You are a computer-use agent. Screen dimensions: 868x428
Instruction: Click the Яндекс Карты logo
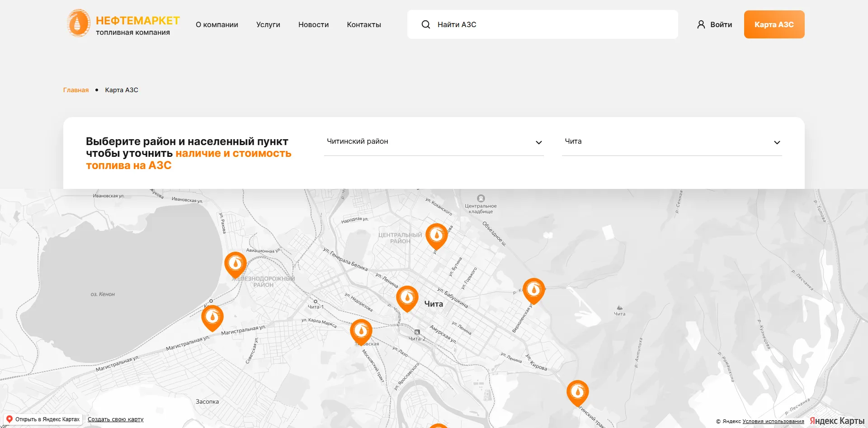(x=837, y=421)
